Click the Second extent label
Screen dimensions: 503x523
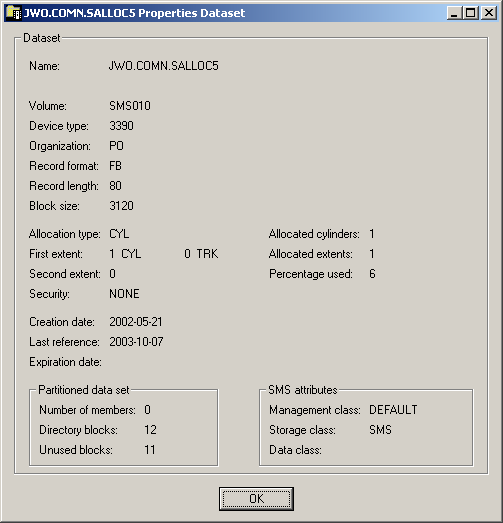point(65,274)
